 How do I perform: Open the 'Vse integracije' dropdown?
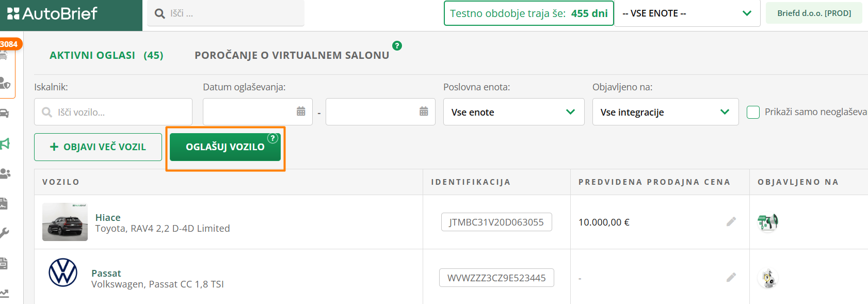665,112
